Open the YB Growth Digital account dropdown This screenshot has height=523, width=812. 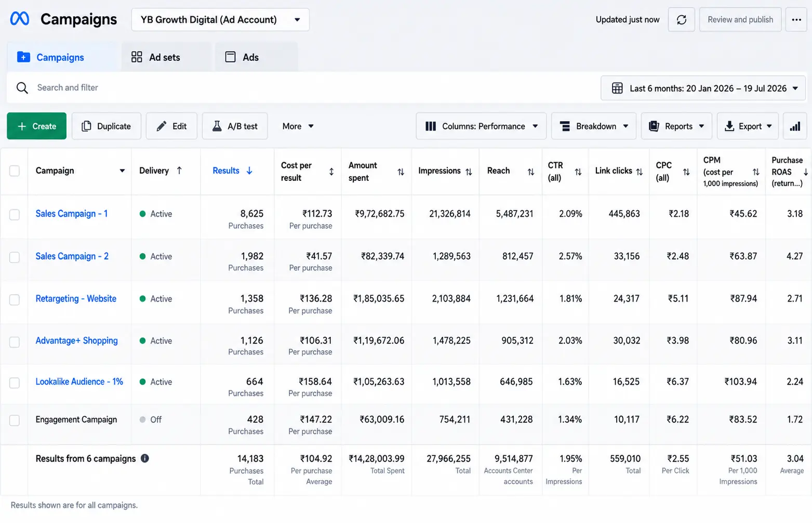[x=220, y=20]
